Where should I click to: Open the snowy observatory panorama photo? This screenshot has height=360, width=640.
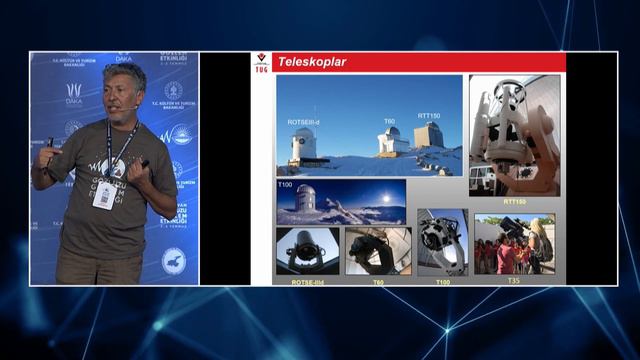369,125
